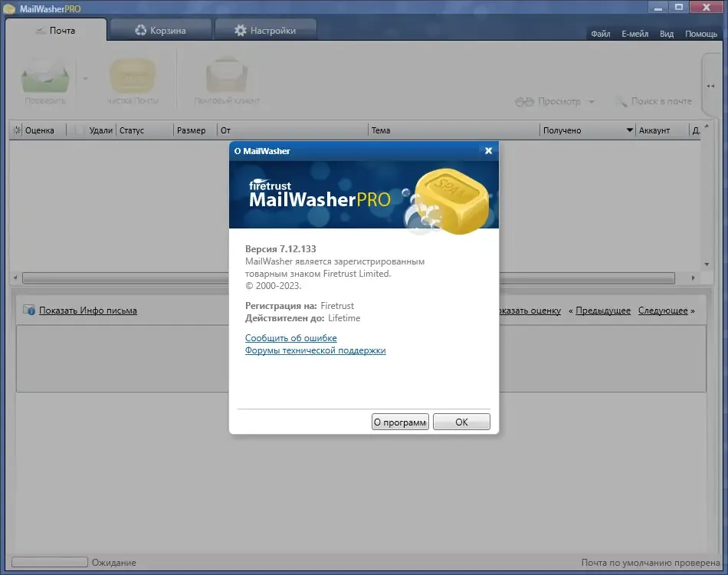The height and width of the screenshot is (575, 728).
Task: Switch to the Корзина tab
Action: tap(161, 30)
